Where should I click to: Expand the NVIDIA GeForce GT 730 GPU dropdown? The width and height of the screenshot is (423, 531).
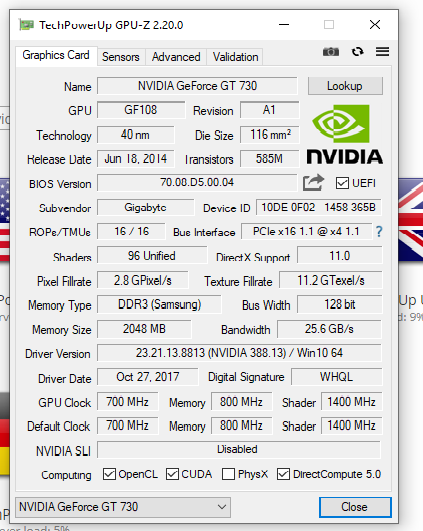tap(123, 507)
